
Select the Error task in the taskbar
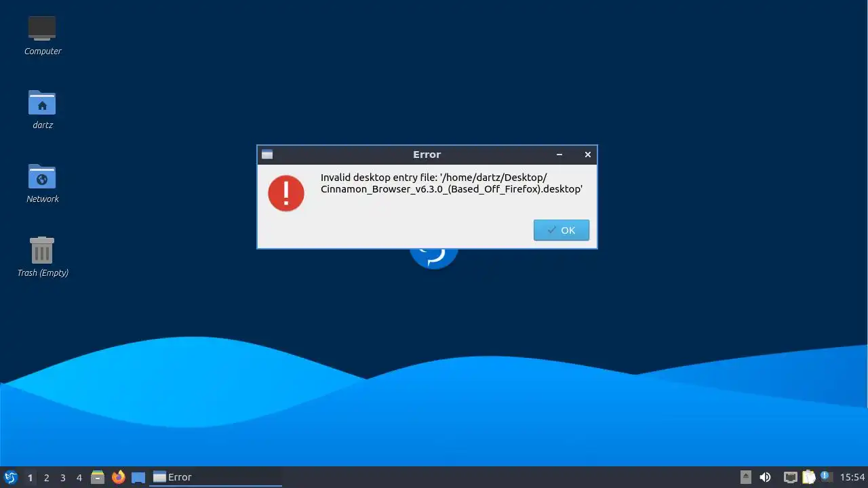click(x=216, y=477)
